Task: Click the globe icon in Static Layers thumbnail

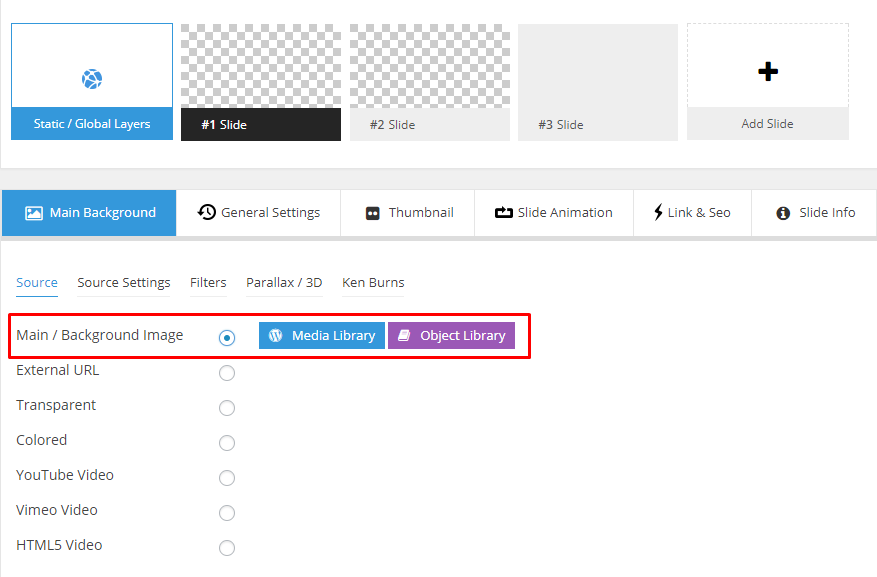Action: pos(92,79)
